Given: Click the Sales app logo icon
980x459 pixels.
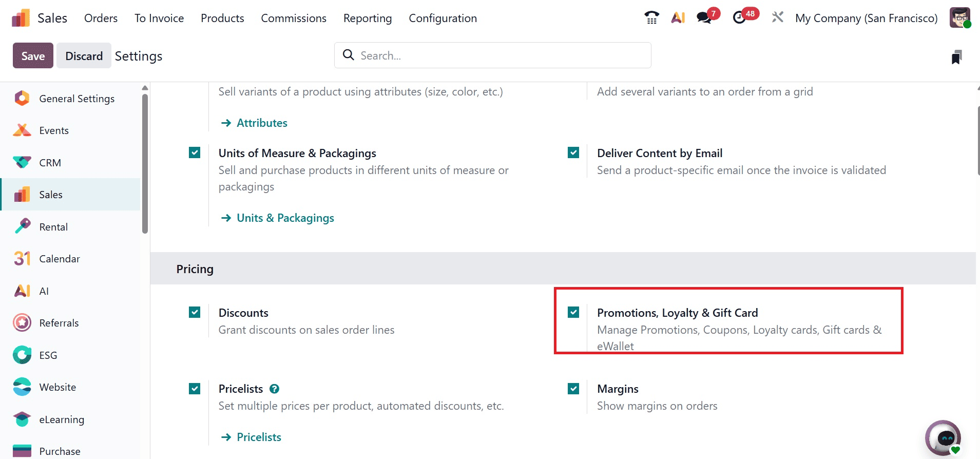Looking at the screenshot, I should coord(21,18).
